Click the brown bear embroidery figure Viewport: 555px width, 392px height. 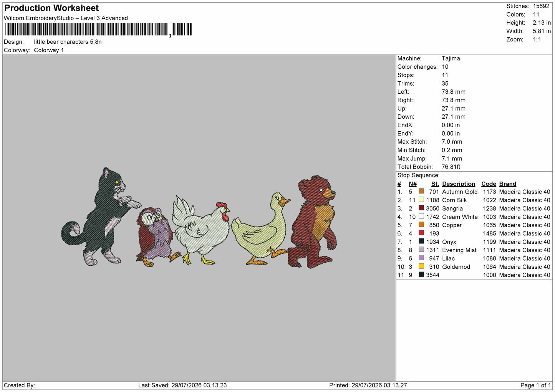point(312,222)
